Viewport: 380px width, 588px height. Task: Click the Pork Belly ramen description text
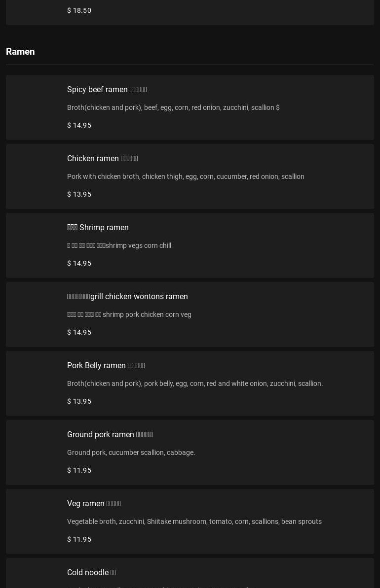[195, 383]
